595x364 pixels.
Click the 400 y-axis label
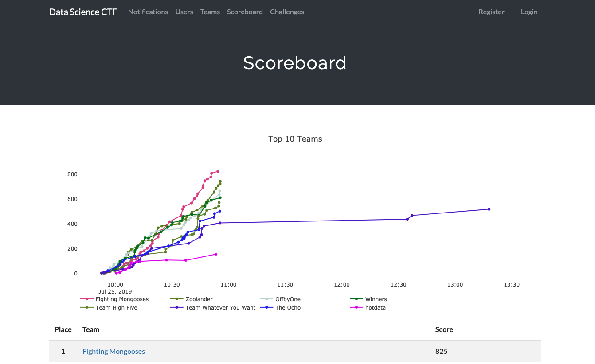[72, 224]
